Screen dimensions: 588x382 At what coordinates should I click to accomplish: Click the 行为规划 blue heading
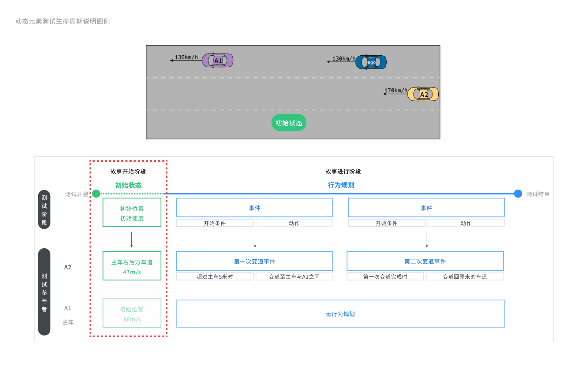[341, 185]
